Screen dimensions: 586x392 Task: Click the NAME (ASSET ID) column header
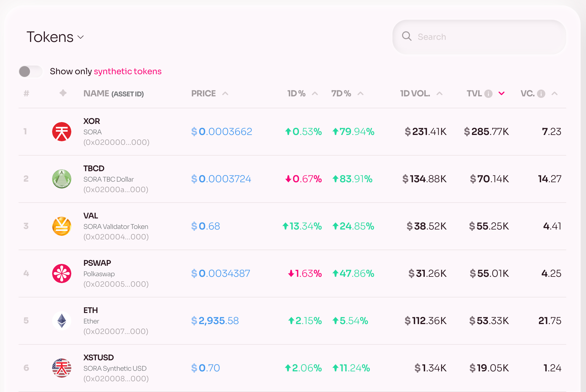pyautogui.click(x=114, y=94)
